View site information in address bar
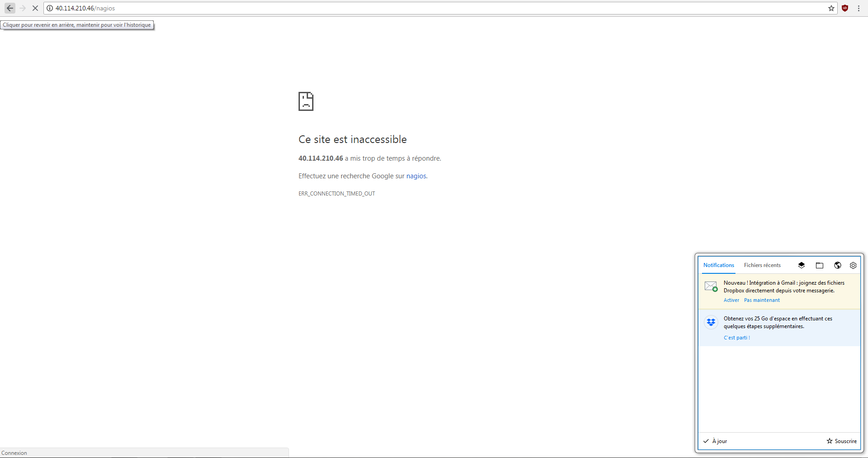 point(50,8)
